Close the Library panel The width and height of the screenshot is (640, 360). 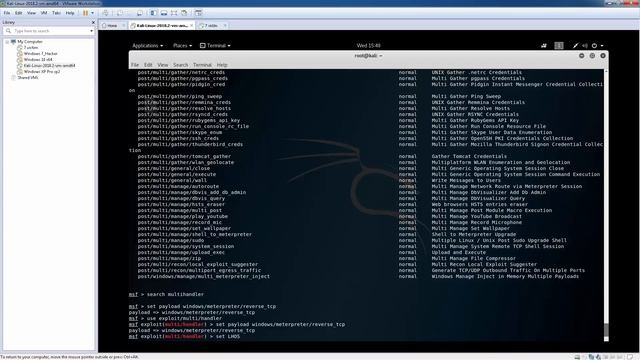pyautogui.click(x=93, y=22)
